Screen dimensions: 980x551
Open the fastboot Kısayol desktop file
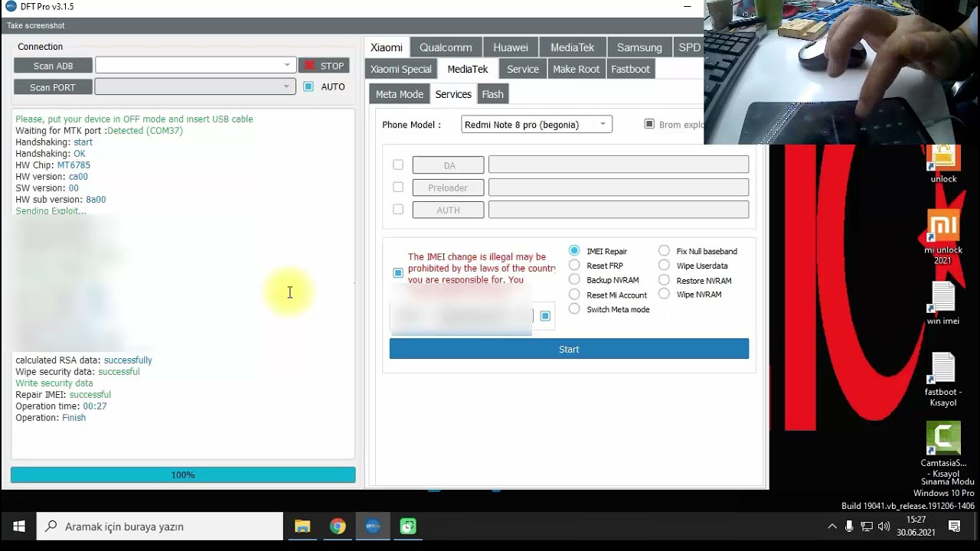[943, 380]
